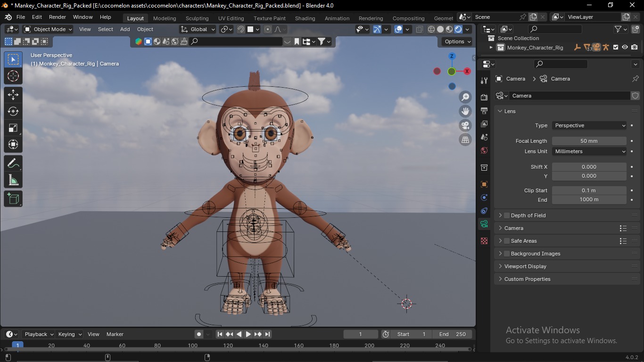Click the Shift X 0.000 field
Screen dimensions: 644x362
pyautogui.click(x=589, y=167)
